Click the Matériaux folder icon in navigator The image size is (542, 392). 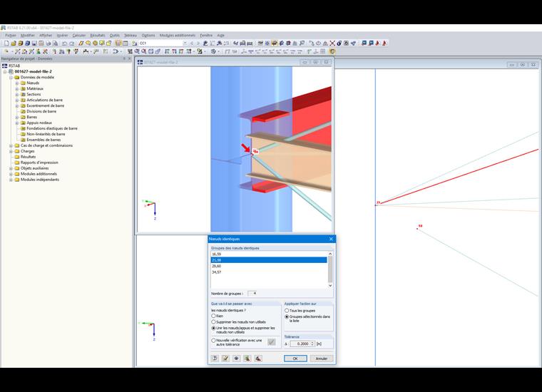pos(23,89)
